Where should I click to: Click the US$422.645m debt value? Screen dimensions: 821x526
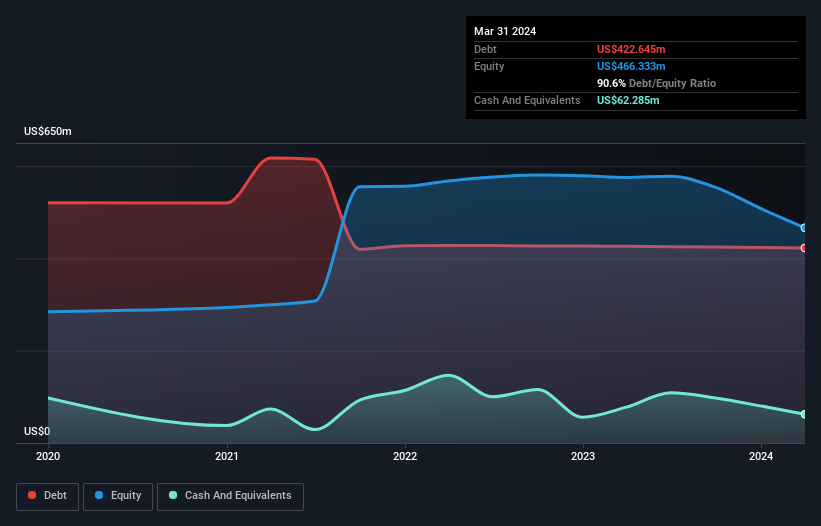pos(631,49)
